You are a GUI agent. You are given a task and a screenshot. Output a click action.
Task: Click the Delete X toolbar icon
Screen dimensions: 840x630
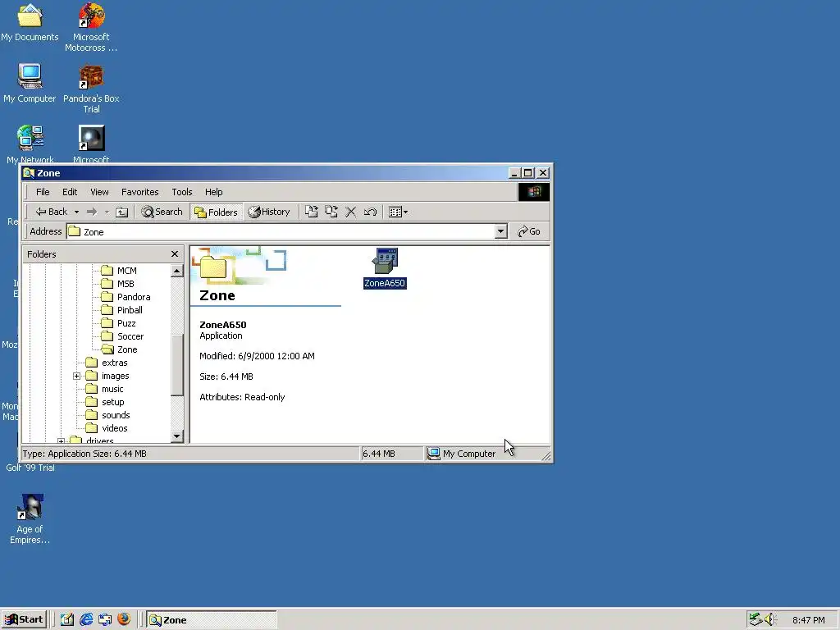pyautogui.click(x=351, y=212)
